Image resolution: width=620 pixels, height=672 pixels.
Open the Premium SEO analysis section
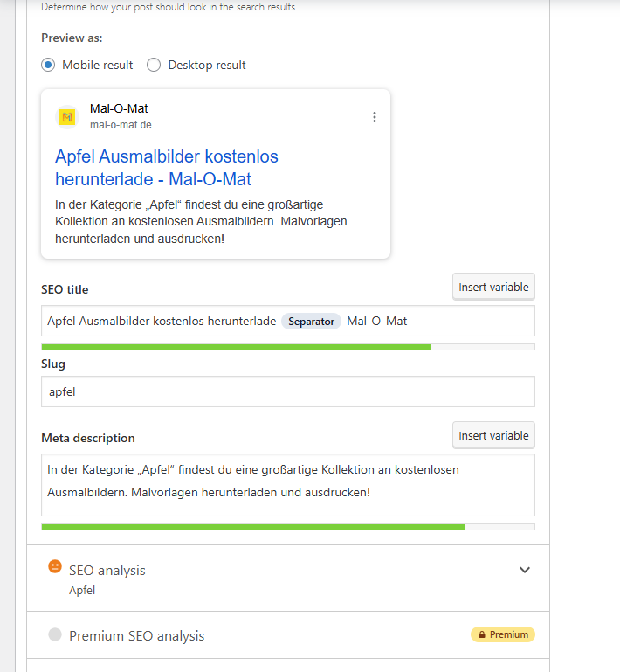click(x=136, y=635)
